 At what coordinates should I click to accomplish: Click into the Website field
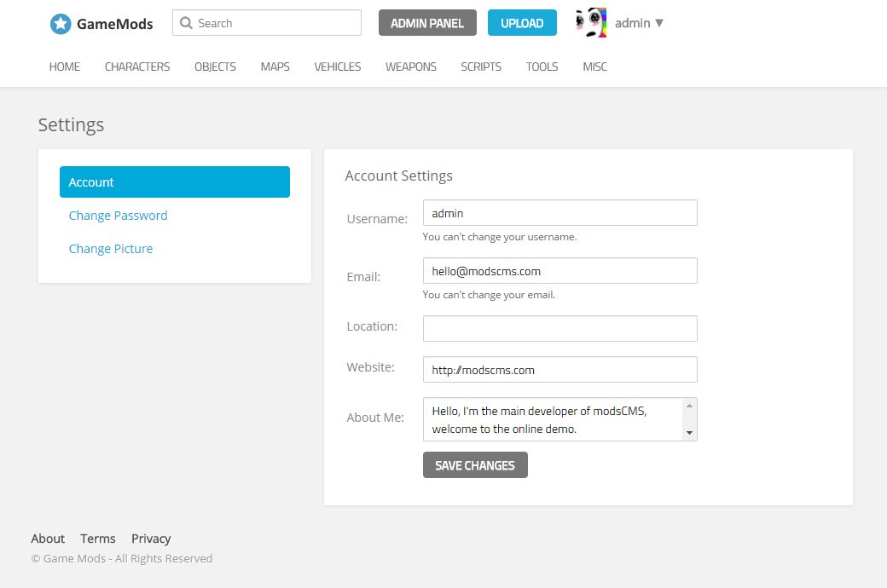(559, 370)
